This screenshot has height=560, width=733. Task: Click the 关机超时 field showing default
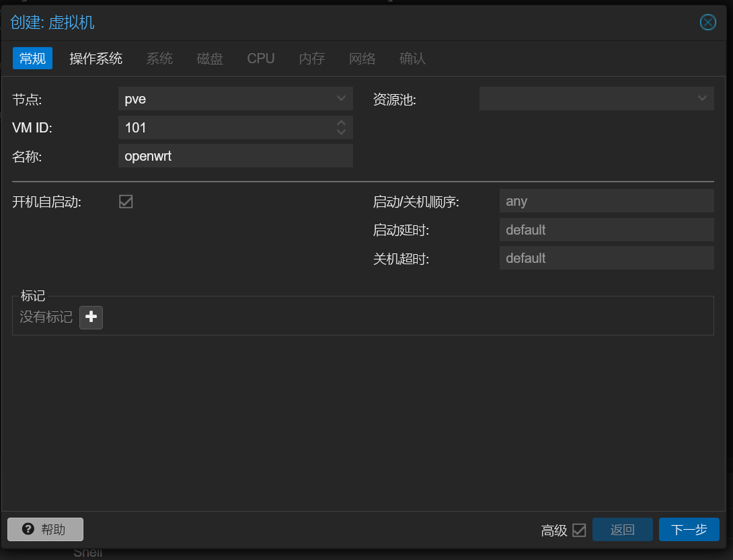(606, 257)
